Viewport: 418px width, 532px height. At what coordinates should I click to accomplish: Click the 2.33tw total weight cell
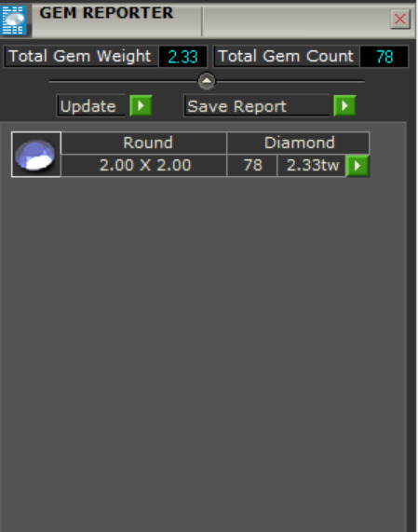(312, 166)
